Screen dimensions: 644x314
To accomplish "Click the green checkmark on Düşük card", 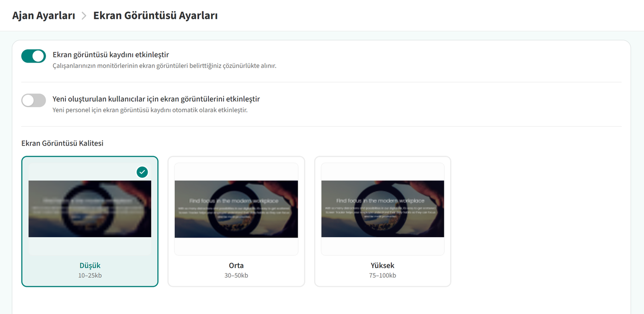I will (x=142, y=172).
